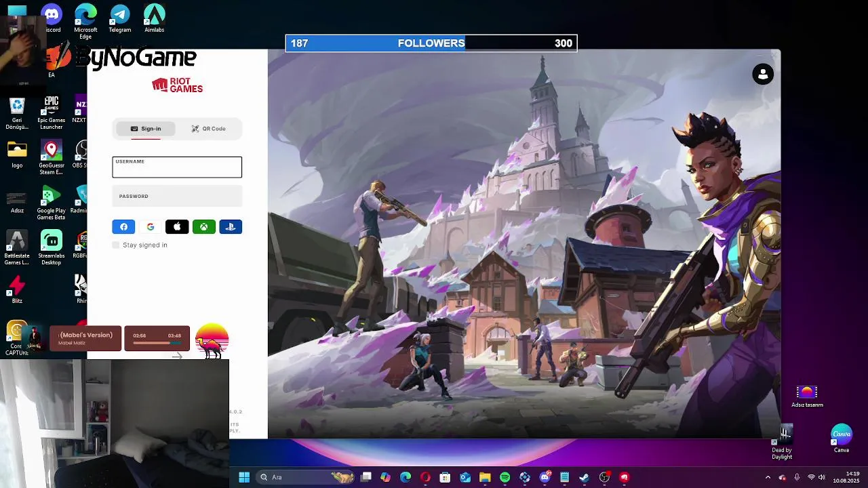Click into the Username field
868x488 pixels.
click(177, 167)
